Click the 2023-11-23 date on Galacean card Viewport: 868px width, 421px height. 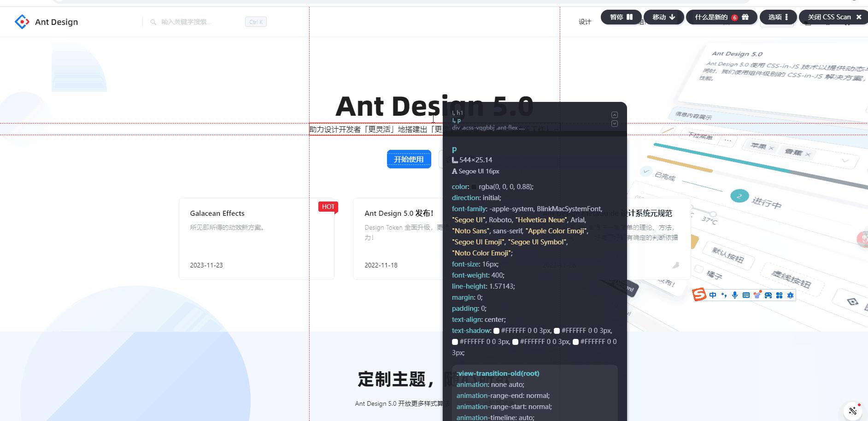[206, 265]
